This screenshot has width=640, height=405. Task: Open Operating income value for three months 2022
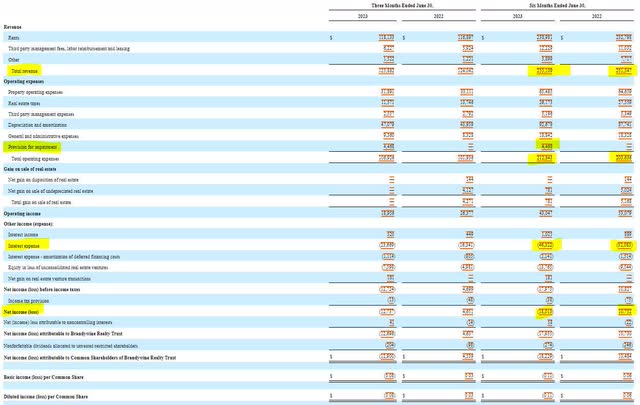click(467, 213)
